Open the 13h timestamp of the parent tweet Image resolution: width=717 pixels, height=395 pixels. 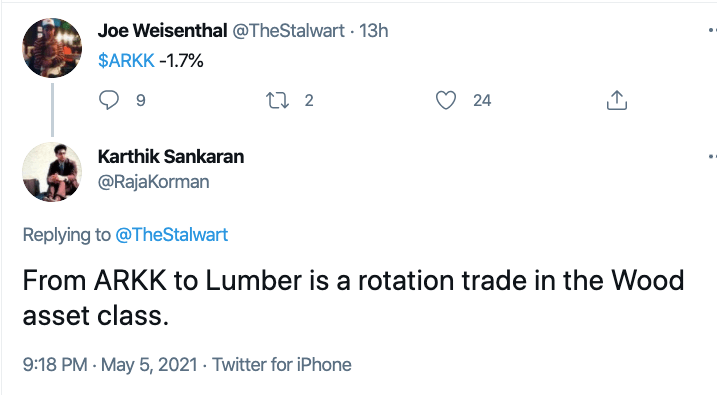tap(374, 31)
